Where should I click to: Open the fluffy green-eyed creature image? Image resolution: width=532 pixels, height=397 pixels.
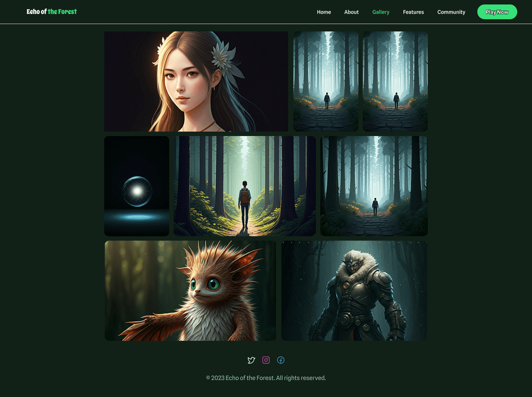(x=190, y=291)
